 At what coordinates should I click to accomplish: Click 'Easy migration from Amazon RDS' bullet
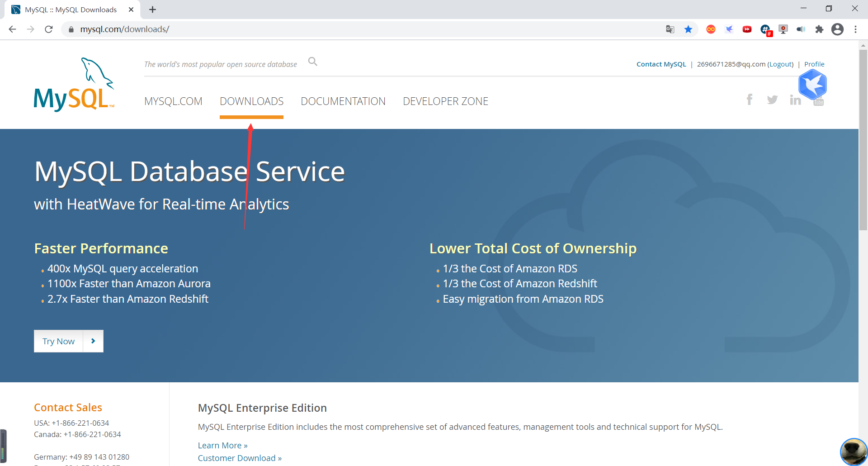click(x=523, y=299)
